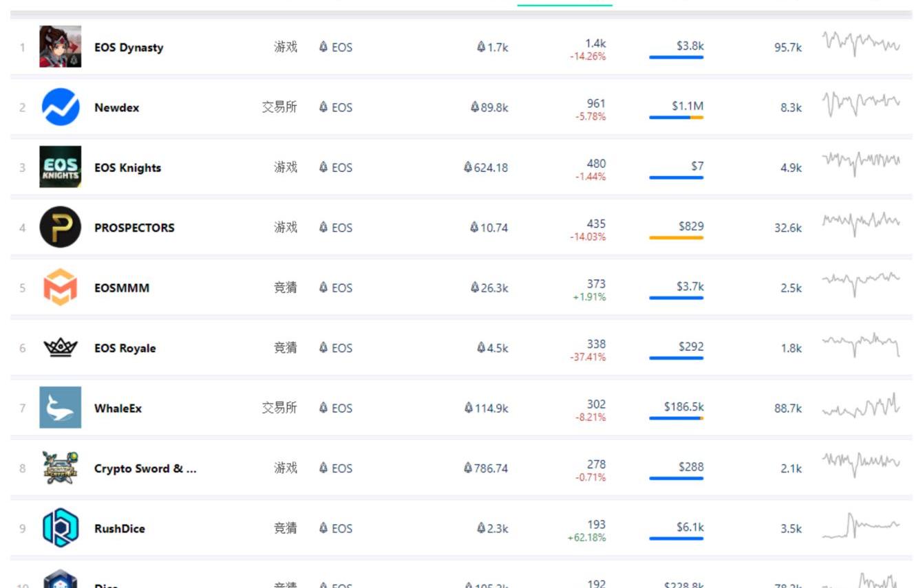The width and height of the screenshot is (914, 588).
Task: Click Newdex's $1.1M volume bar
Action: [x=676, y=118]
